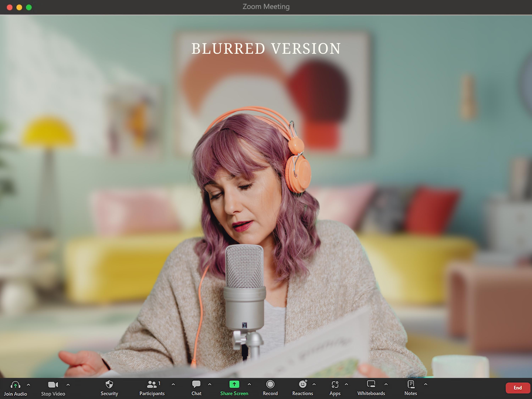Open the Apps icon

(335, 384)
